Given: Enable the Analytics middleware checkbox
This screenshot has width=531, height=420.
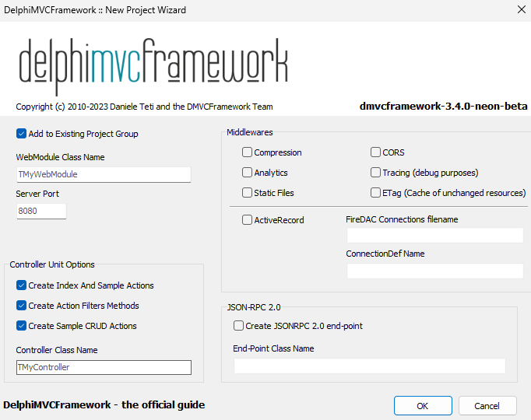Looking at the screenshot, I should click(x=247, y=173).
